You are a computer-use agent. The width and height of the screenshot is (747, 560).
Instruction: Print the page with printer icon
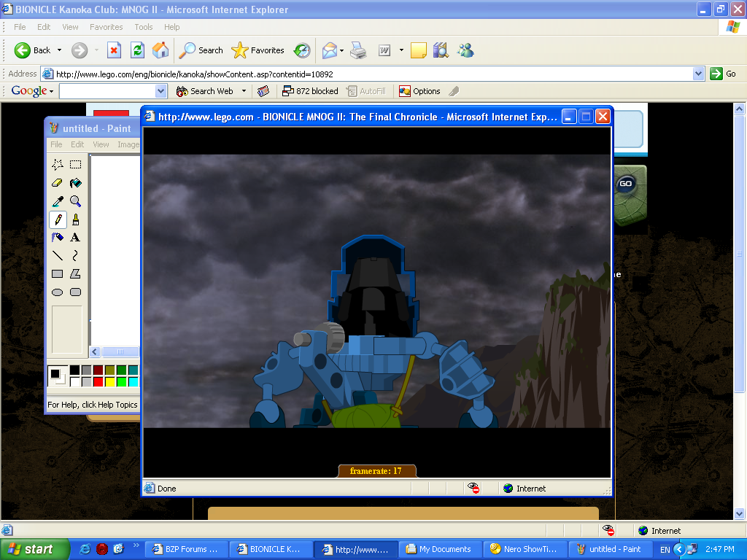tap(358, 50)
